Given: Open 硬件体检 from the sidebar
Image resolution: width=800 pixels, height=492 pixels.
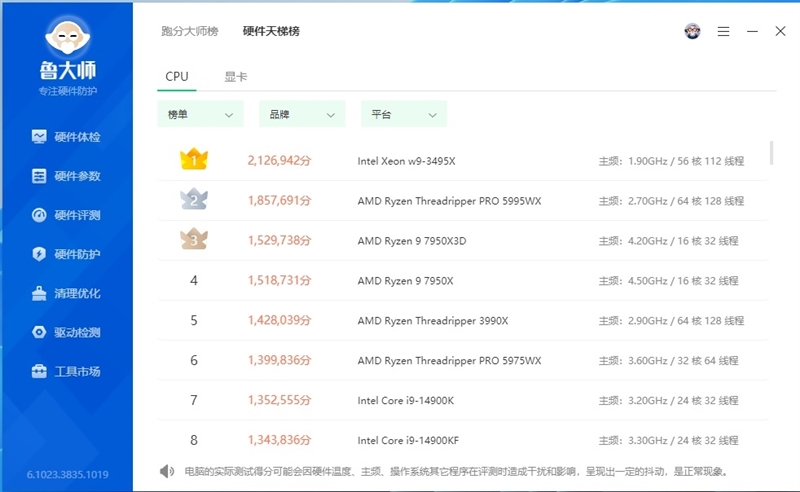Looking at the screenshot, I should coord(66,137).
